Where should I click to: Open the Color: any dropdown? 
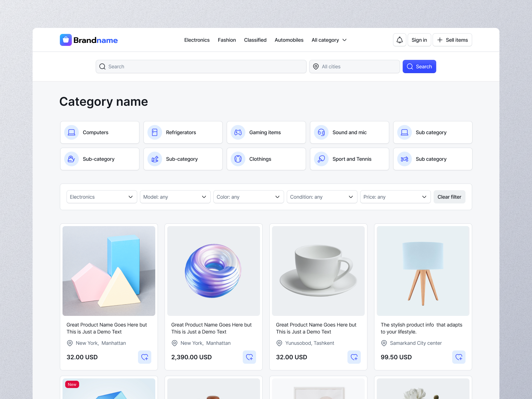point(249,197)
